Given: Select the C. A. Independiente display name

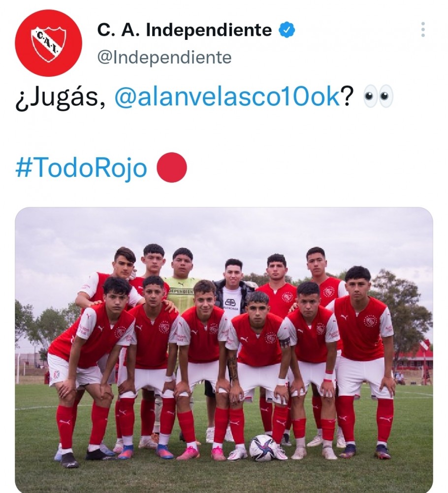Looking at the screenshot, I should click(x=185, y=30).
